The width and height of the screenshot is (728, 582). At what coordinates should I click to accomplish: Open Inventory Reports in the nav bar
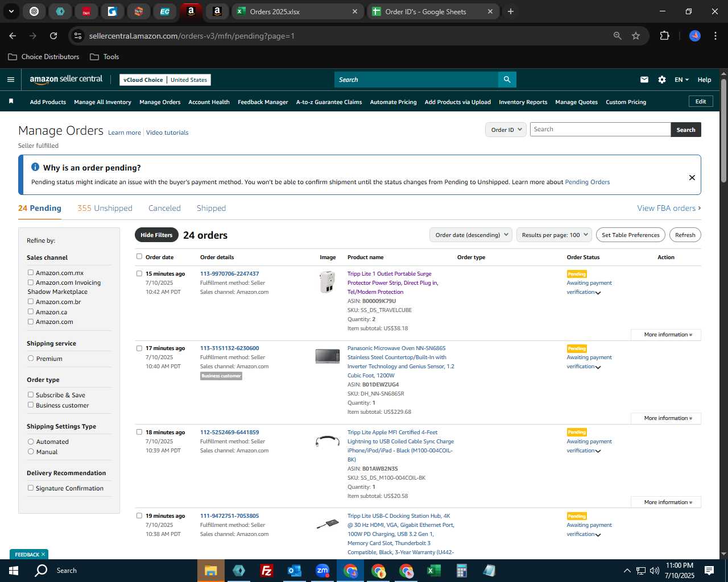[x=523, y=102]
